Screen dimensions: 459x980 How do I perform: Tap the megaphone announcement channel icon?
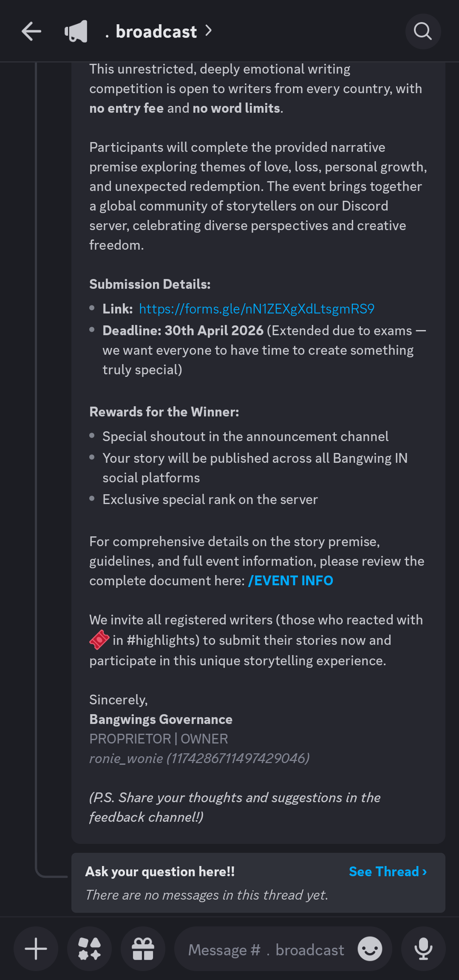tap(76, 31)
